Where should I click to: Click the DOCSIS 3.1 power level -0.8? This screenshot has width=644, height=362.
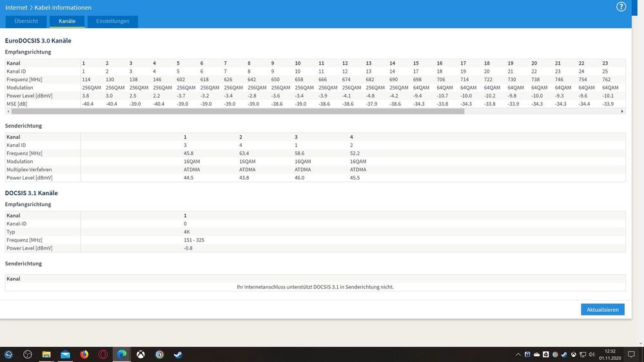coord(188,248)
